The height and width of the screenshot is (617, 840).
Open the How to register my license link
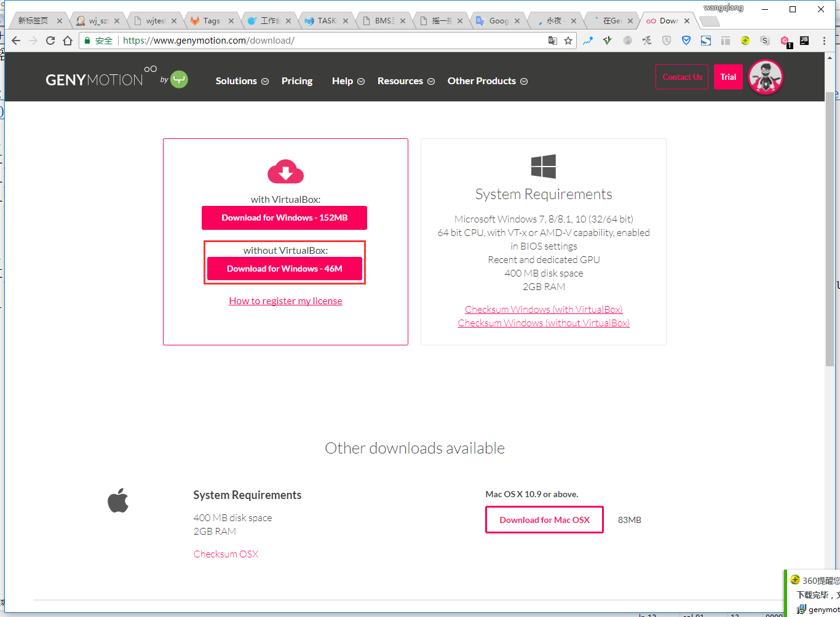click(285, 301)
